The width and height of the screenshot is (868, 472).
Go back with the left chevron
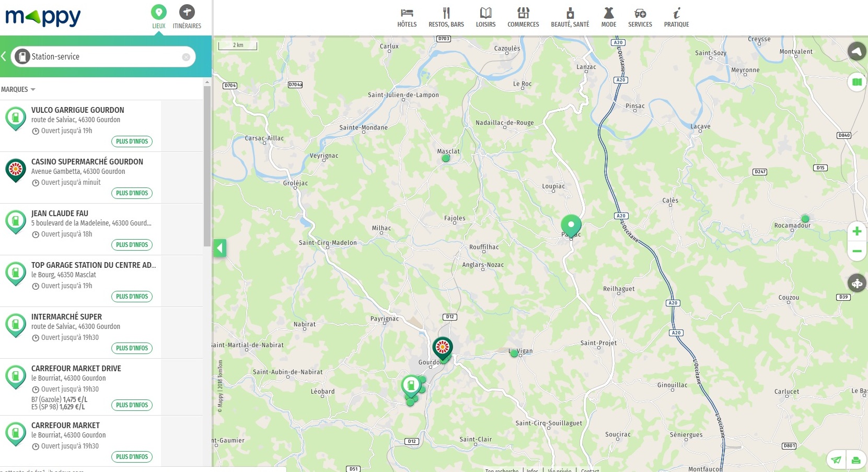point(4,56)
